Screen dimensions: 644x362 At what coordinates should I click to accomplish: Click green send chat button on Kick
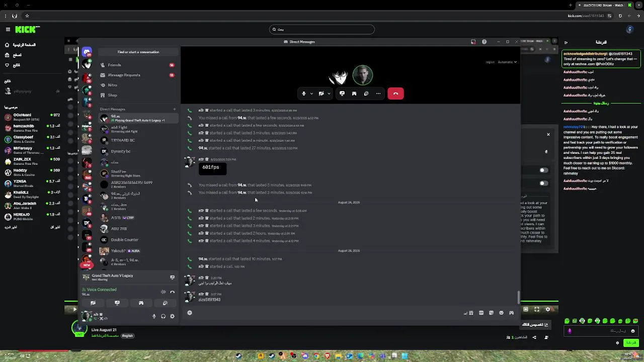click(630, 342)
